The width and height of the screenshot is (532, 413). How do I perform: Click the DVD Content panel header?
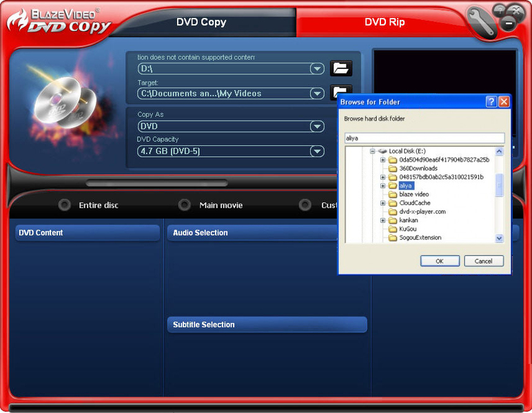point(88,233)
